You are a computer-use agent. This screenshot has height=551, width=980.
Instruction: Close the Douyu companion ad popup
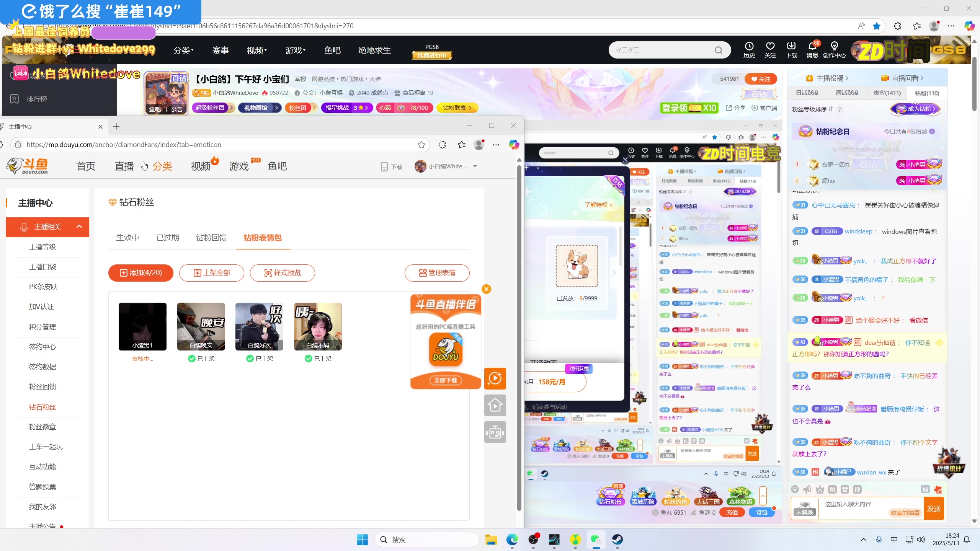(x=486, y=289)
